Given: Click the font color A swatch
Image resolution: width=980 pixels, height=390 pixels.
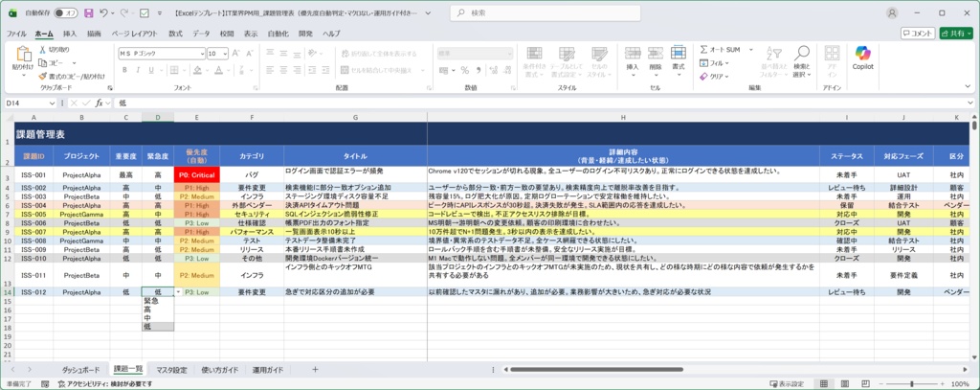Looking at the screenshot, I should tap(219, 70).
